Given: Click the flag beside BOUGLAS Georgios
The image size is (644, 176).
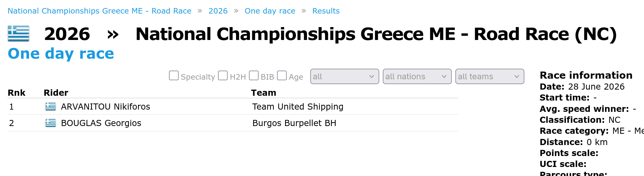Looking at the screenshot, I should (51, 123).
